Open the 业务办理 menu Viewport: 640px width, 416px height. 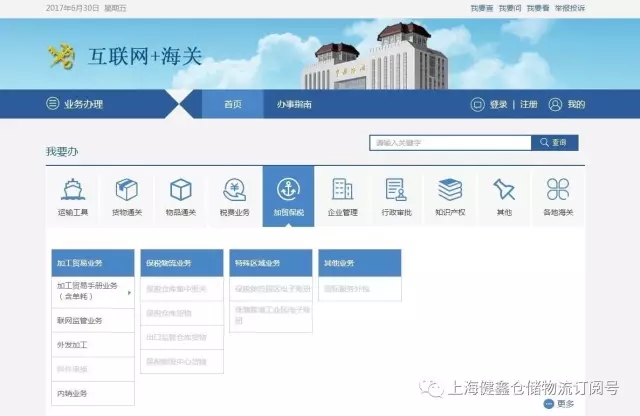83,104
